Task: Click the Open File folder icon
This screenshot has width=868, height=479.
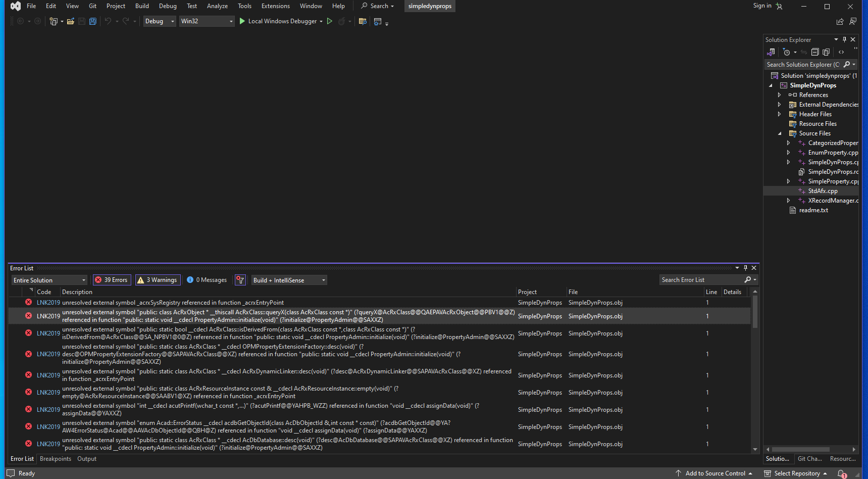Action: tap(71, 21)
